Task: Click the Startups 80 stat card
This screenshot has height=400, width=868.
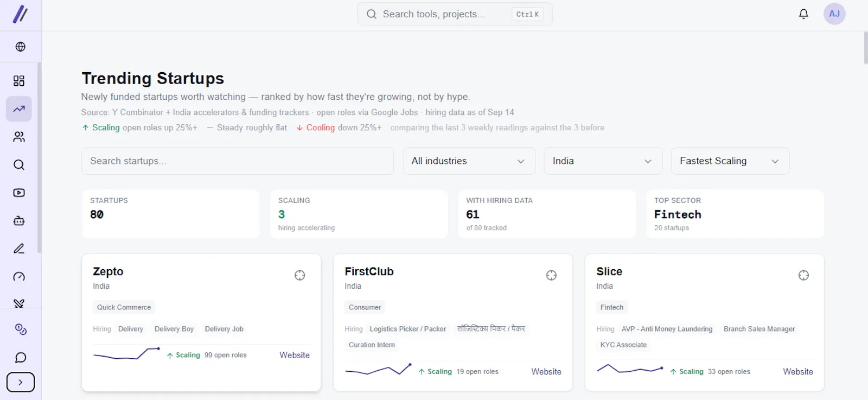Action: (x=171, y=214)
